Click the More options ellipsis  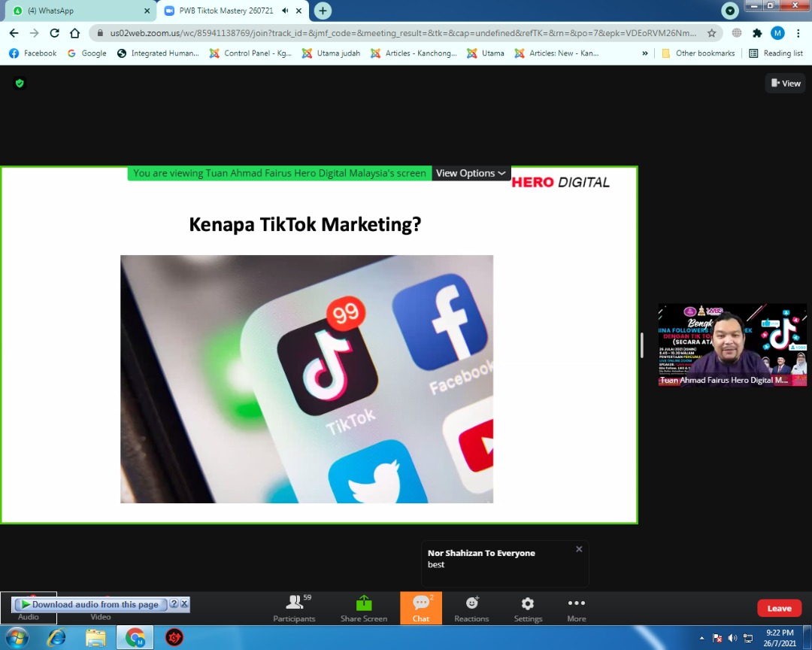577,608
